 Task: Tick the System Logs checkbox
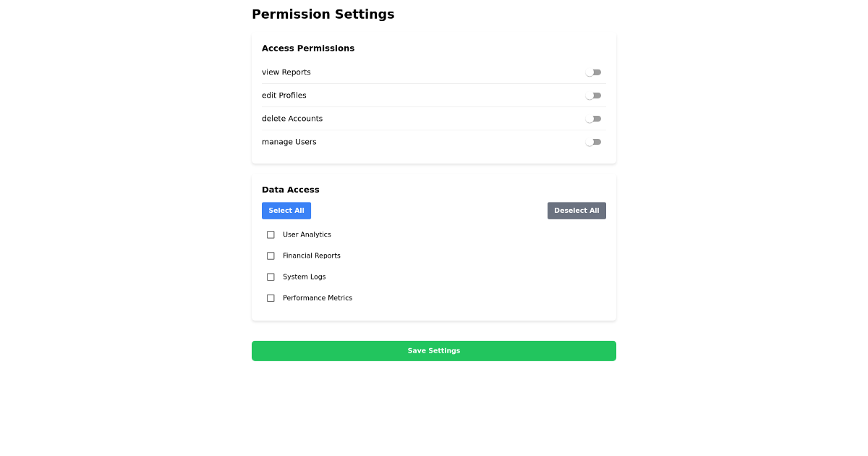coord(271,276)
